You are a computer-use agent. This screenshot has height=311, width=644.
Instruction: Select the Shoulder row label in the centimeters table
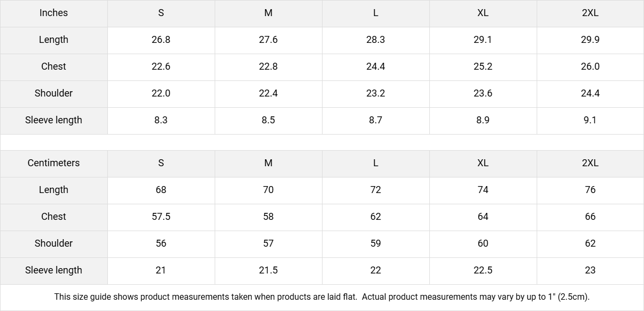pyautogui.click(x=54, y=244)
